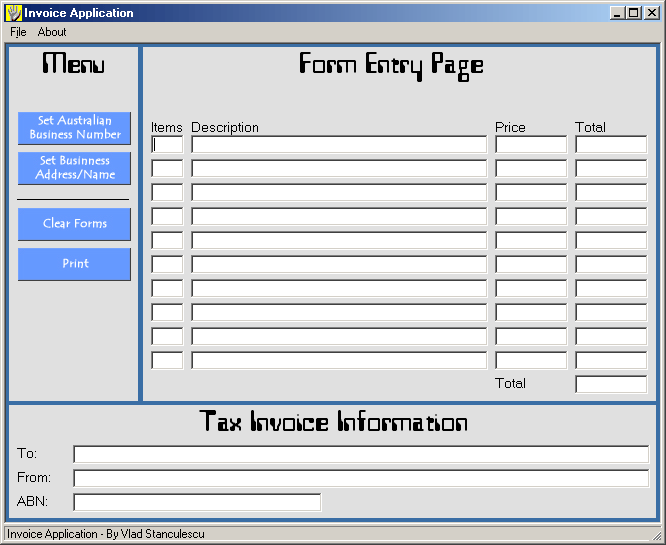
Task: Click Set Business Address/Name button
Action: click(x=74, y=168)
